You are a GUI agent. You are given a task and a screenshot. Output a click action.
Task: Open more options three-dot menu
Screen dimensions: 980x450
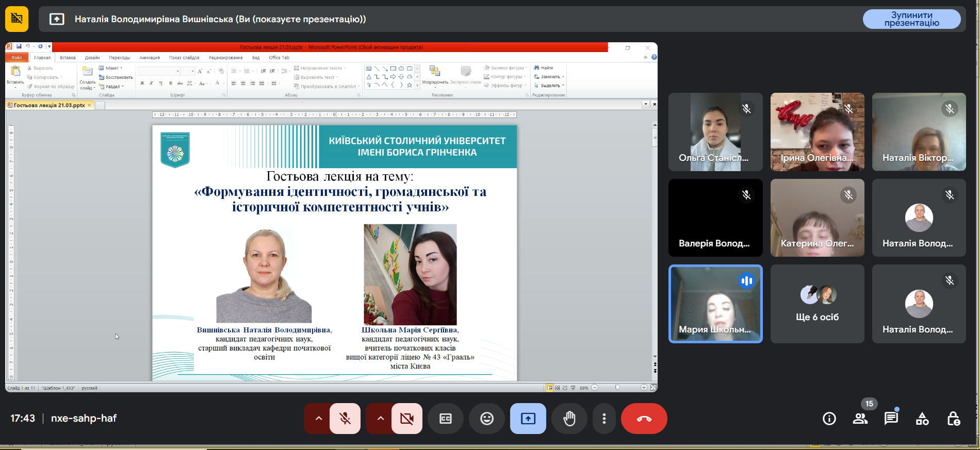pos(604,419)
